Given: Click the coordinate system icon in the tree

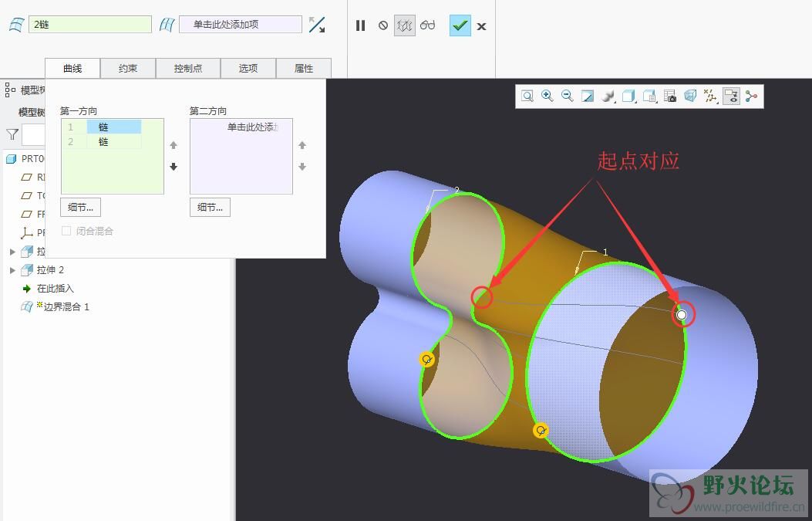Looking at the screenshot, I should [26, 233].
